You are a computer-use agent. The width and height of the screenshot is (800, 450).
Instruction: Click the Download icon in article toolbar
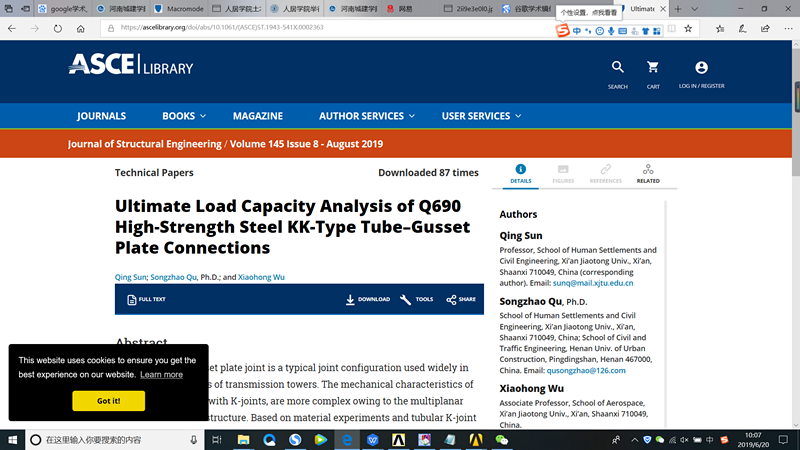tap(351, 299)
